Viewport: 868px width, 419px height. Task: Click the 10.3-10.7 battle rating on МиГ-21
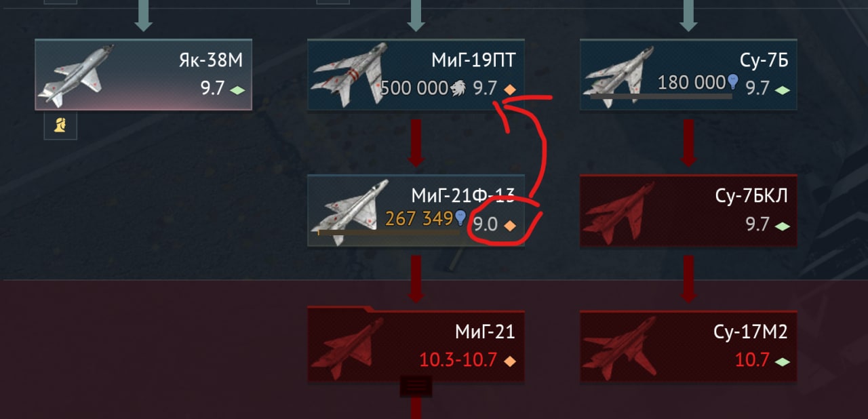tap(458, 360)
